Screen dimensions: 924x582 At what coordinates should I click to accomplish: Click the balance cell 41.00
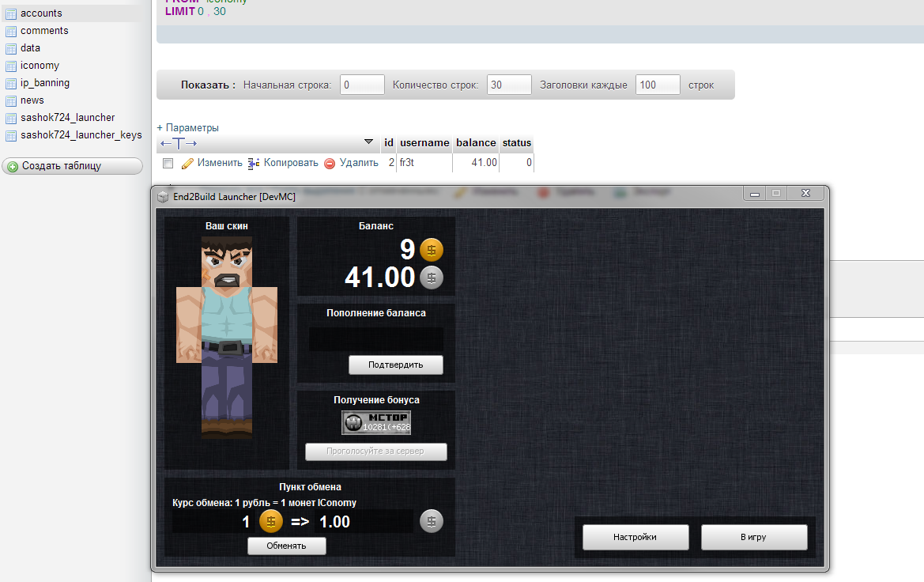coord(476,163)
